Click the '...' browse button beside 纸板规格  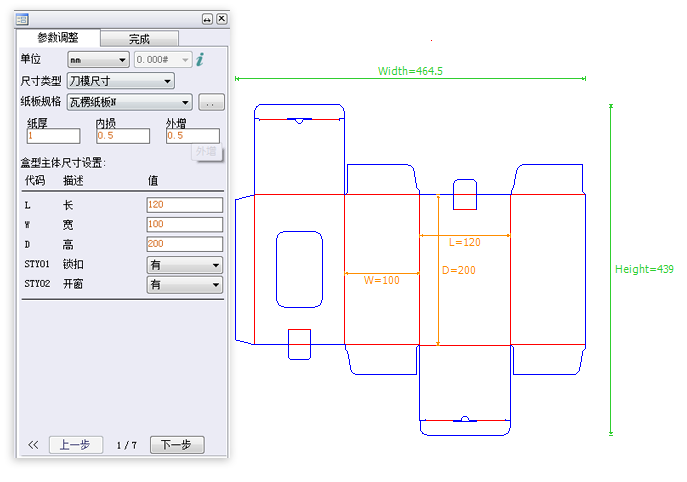(x=211, y=103)
